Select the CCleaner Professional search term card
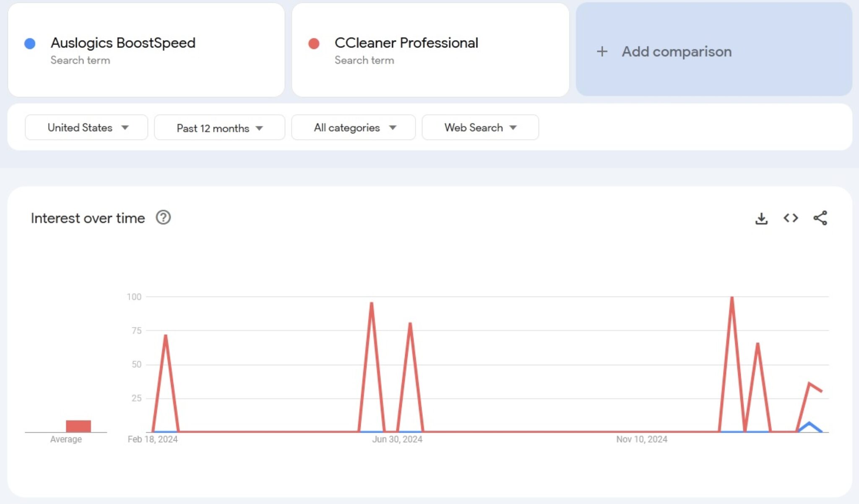 (429, 50)
